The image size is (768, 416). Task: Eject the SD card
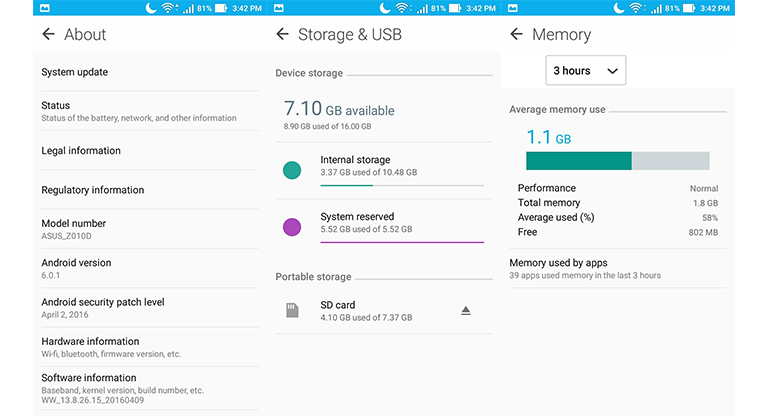[466, 311]
